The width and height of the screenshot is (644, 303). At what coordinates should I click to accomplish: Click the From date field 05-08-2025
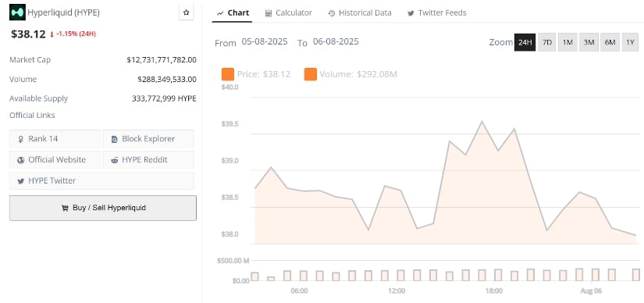pos(265,41)
